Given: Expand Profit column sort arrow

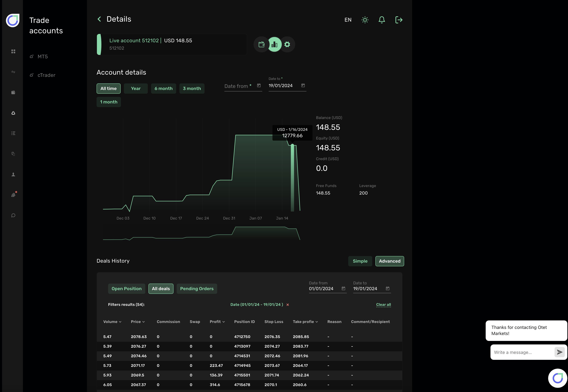Looking at the screenshot, I should 223,322.
